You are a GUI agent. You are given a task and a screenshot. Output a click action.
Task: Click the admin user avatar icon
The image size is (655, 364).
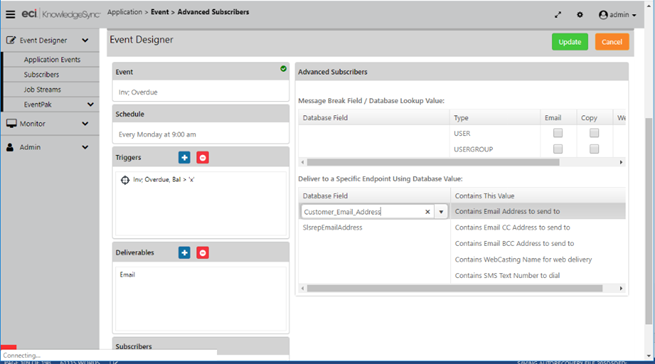tap(603, 15)
